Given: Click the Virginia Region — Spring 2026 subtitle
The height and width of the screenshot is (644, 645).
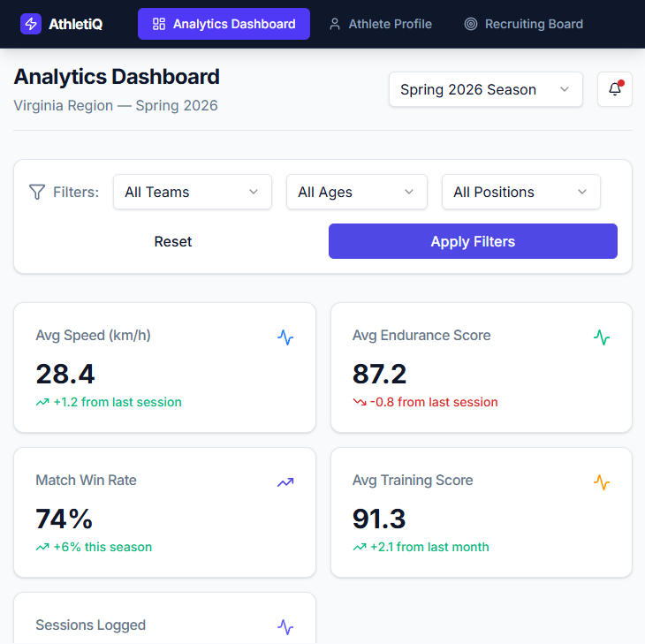Looking at the screenshot, I should tap(116, 105).
